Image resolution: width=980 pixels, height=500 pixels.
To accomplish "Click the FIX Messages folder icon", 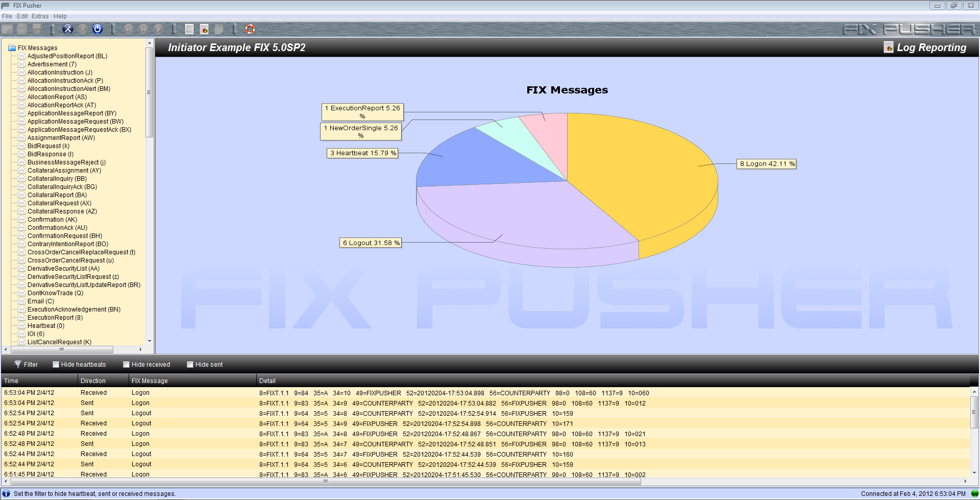I will coord(12,48).
